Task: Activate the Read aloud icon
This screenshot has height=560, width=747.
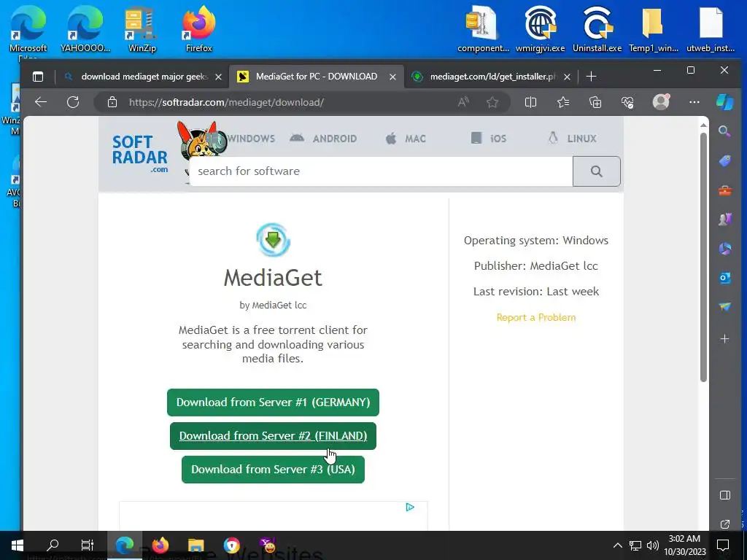Action: coord(463,102)
